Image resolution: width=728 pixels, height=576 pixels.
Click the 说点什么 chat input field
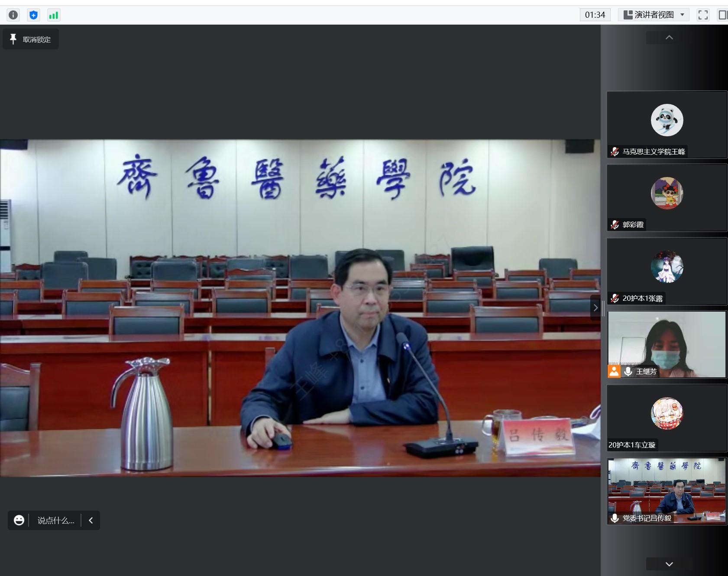(56, 520)
